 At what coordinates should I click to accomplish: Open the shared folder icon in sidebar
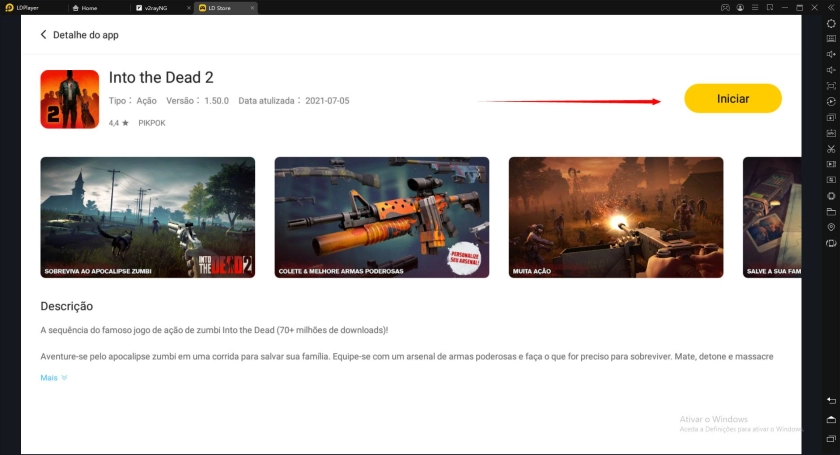[831, 212]
